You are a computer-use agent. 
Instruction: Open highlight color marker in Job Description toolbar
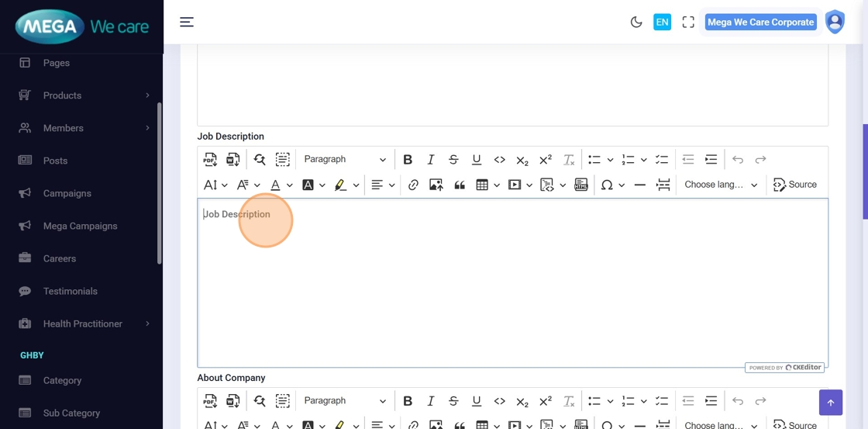(x=340, y=185)
